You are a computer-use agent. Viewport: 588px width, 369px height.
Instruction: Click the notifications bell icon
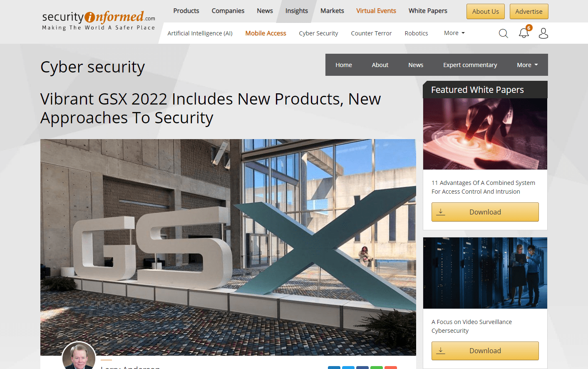[524, 33]
